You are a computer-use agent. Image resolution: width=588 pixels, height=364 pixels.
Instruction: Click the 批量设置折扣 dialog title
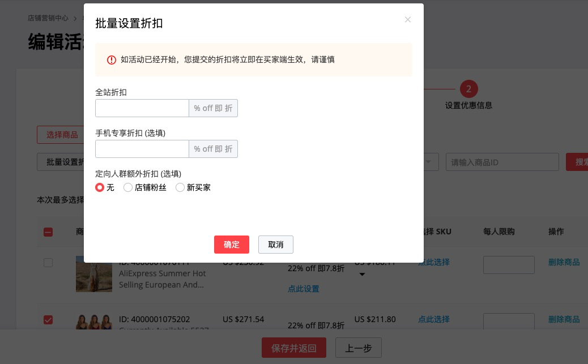(x=129, y=23)
